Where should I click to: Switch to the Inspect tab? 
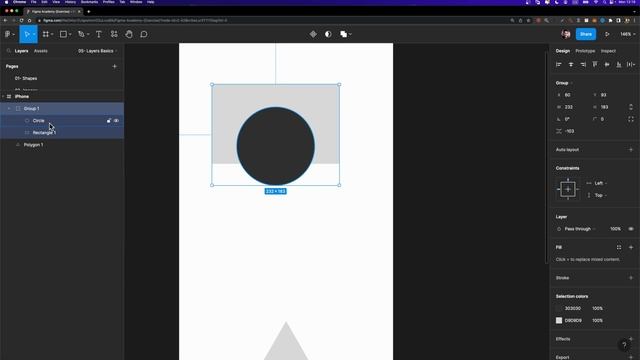click(608, 51)
